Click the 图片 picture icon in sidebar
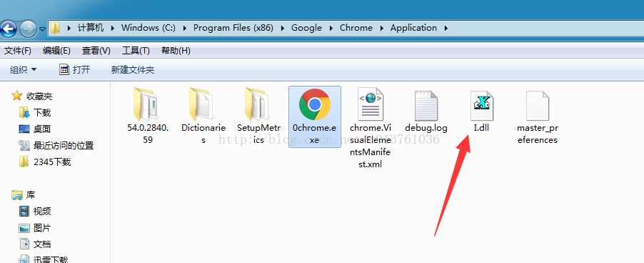644x263 pixels. [24, 228]
